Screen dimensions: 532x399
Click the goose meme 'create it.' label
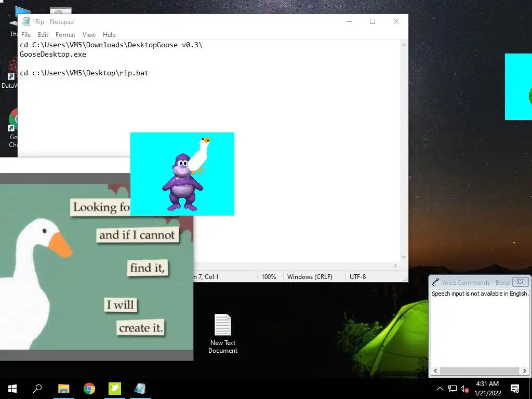pos(141,328)
